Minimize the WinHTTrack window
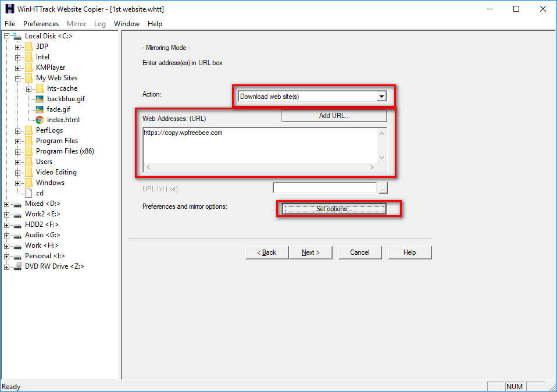The width and height of the screenshot is (557, 392). [491, 9]
